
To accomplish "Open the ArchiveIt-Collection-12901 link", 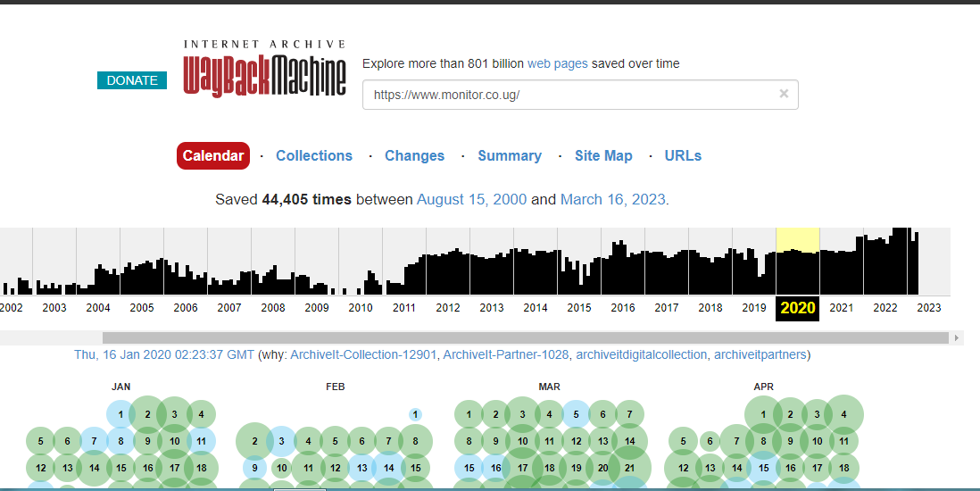I will click(x=363, y=354).
